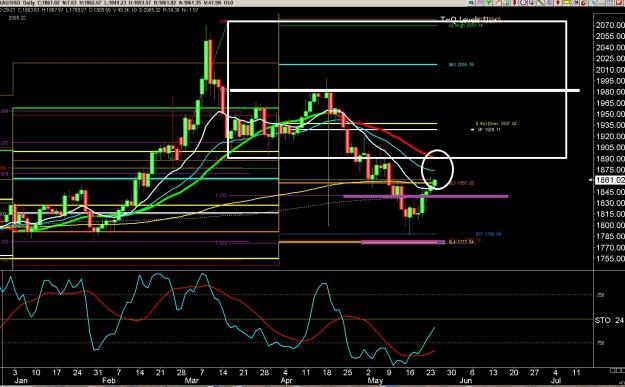625x387 pixels.
Task: Click the Feb month label on date axis
Action: [x=109, y=380]
